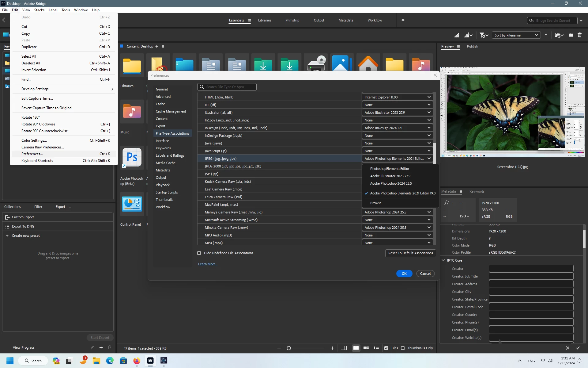This screenshot has width=588, height=368.
Task: Switch to View content as details icon
Action: pyautogui.click(x=366, y=348)
